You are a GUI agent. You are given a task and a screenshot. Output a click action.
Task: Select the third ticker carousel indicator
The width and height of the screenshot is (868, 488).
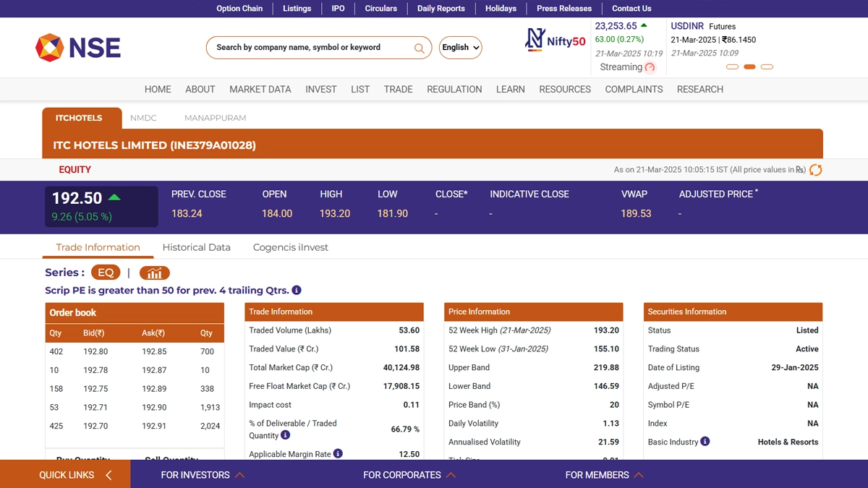coord(767,67)
